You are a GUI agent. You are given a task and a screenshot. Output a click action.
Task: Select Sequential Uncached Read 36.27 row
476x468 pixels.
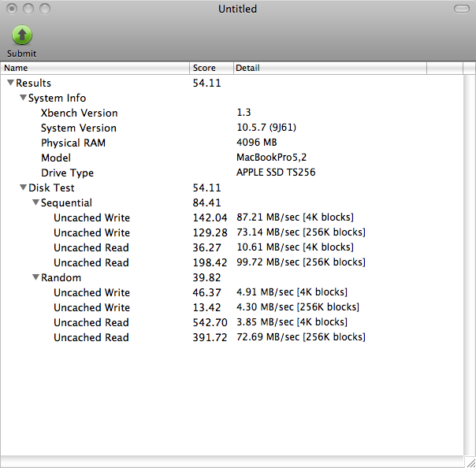[232, 247]
